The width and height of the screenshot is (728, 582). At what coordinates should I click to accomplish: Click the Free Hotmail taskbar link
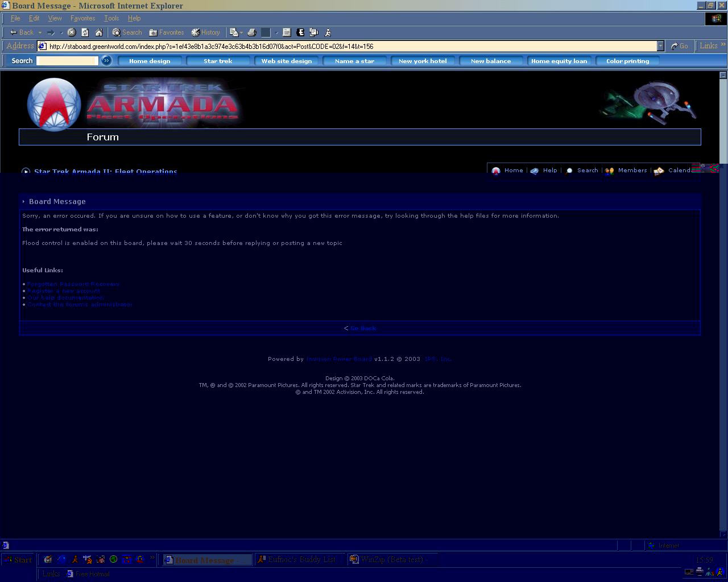[x=88, y=574]
